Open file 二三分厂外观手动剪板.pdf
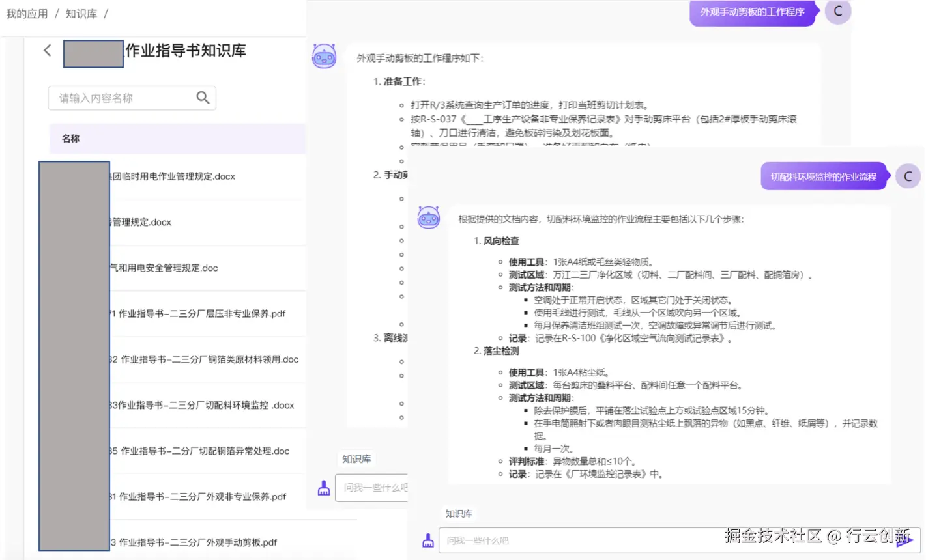This screenshot has height=560, width=926. (x=194, y=542)
